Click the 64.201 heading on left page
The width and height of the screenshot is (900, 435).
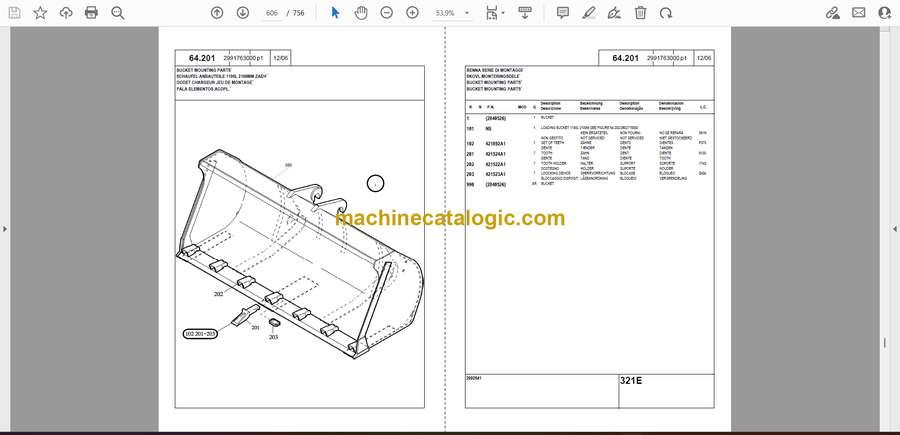[202, 58]
